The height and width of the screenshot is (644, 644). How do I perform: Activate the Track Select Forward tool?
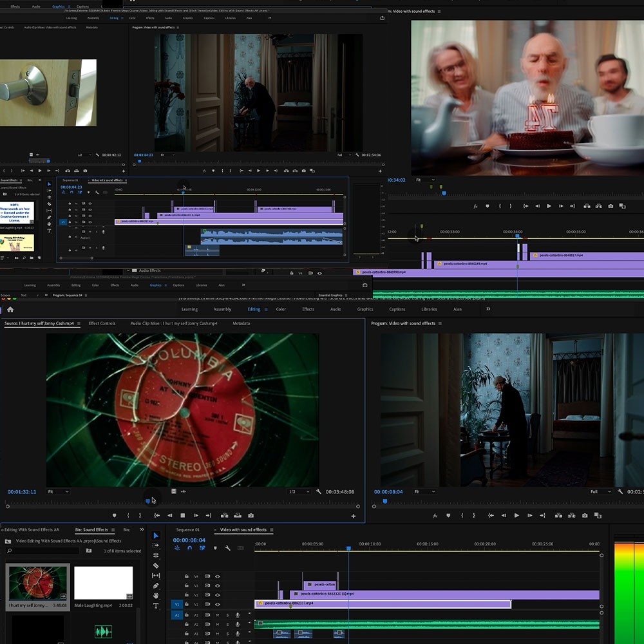coord(156,545)
